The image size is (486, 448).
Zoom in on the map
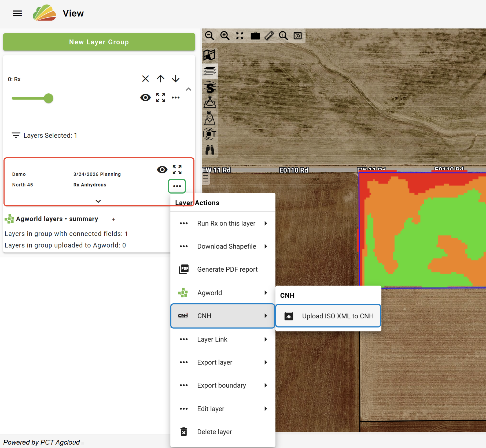[225, 36]
